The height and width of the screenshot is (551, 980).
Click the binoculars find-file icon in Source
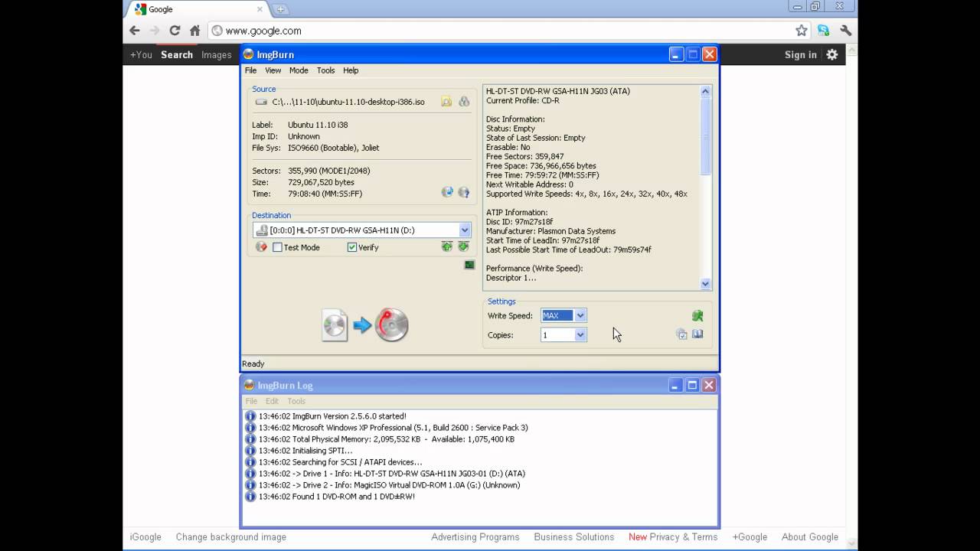(x=464, y=102)
